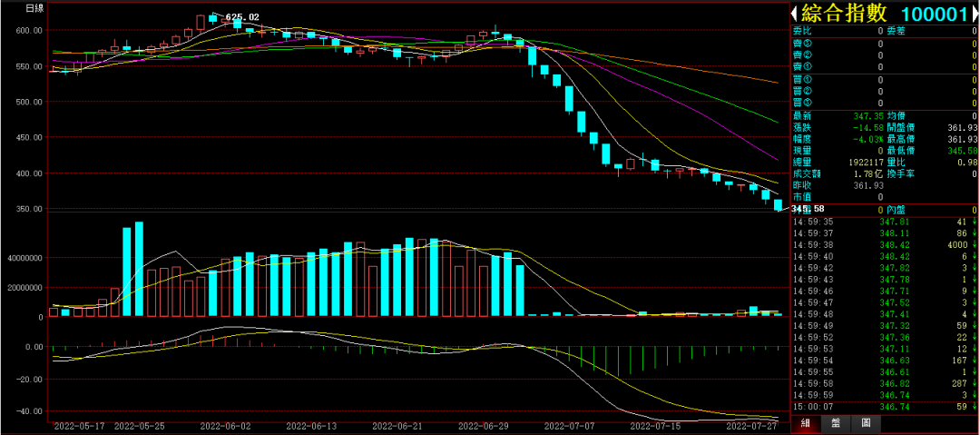Select the 14:59:48 tick row
Viewport: 980px width, 435px height.
pos(885,314)
